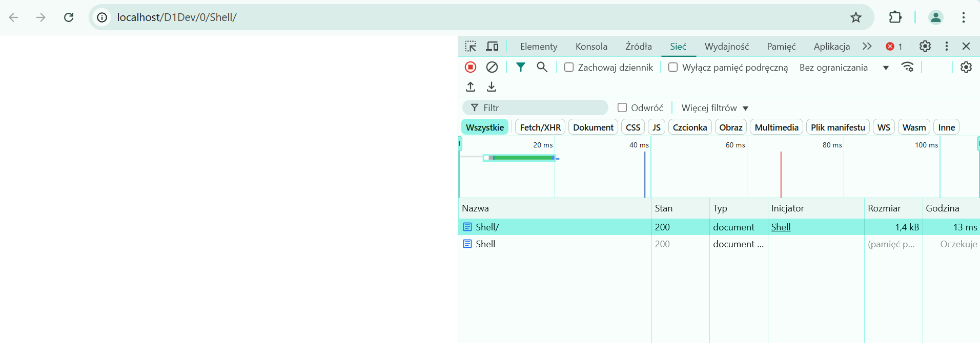
Task: Click the browser back arrow
Action: pos(14,17)
